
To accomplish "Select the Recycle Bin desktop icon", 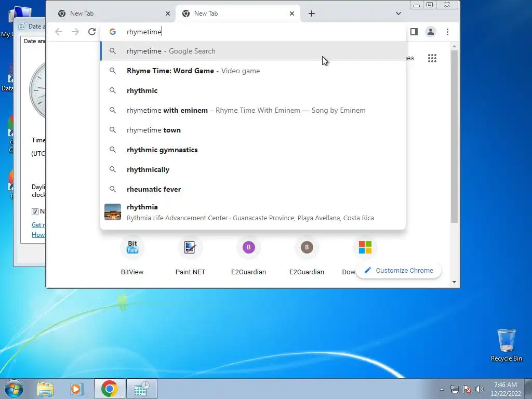I will (506, 345).
